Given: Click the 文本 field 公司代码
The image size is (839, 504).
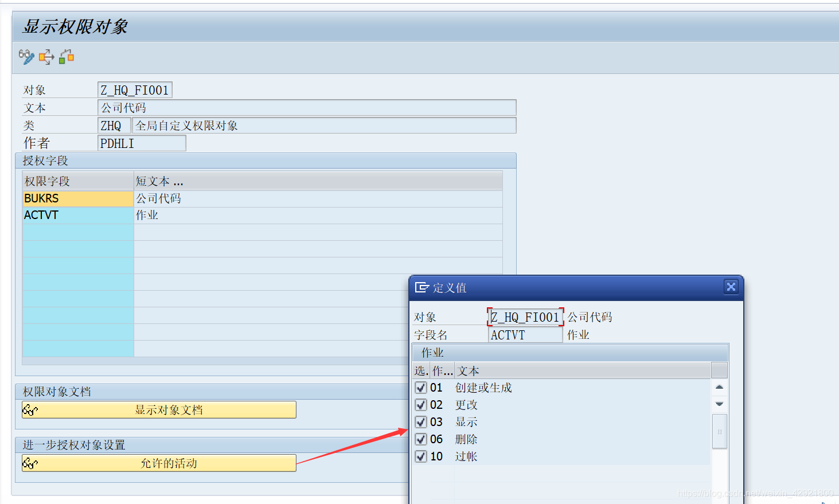Looking at the screenshot, I should (307, 108).
